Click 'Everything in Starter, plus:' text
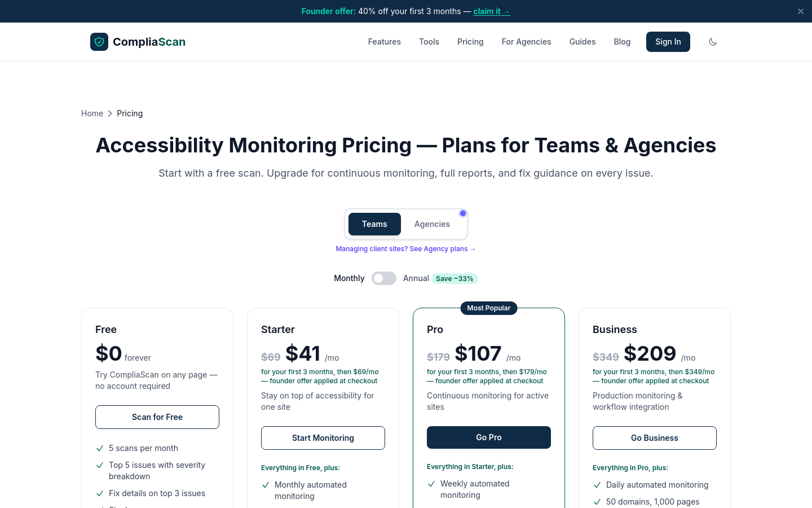The height and width of the screenshot is (508, 812). tap(470, 467)
